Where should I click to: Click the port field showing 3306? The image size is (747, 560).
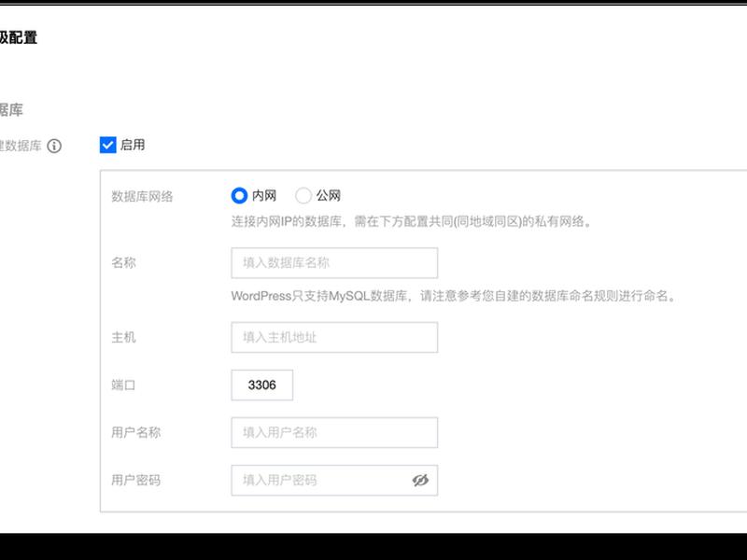(262, 385)
